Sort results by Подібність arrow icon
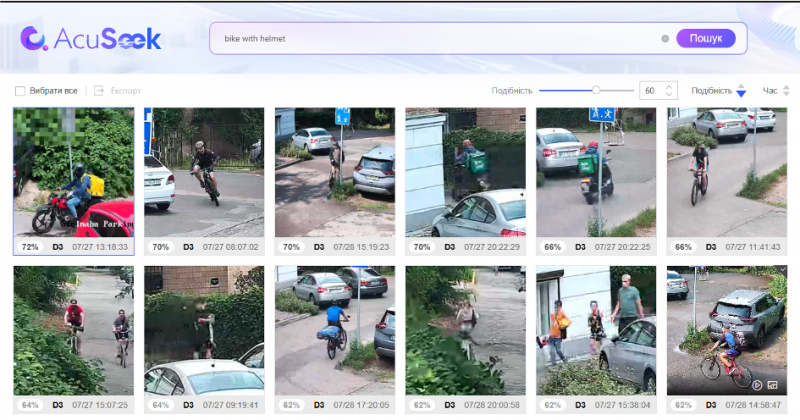Viewport: 800px width, 420px height. [x=741, y=91]
